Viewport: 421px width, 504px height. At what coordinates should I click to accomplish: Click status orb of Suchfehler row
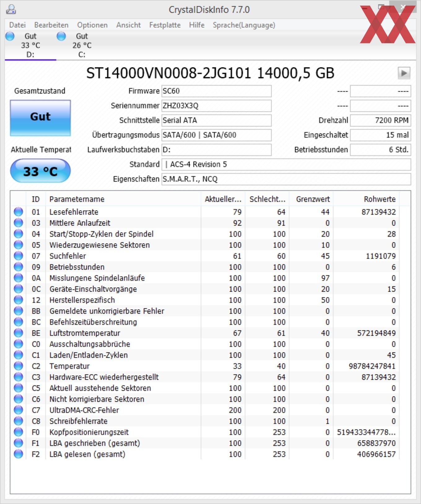(19, 256)
